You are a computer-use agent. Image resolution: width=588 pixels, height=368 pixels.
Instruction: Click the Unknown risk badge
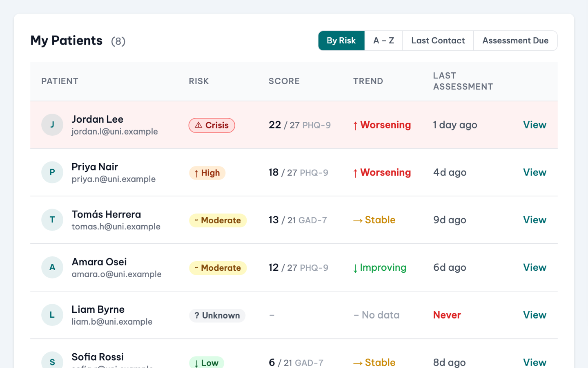point(217,315)
